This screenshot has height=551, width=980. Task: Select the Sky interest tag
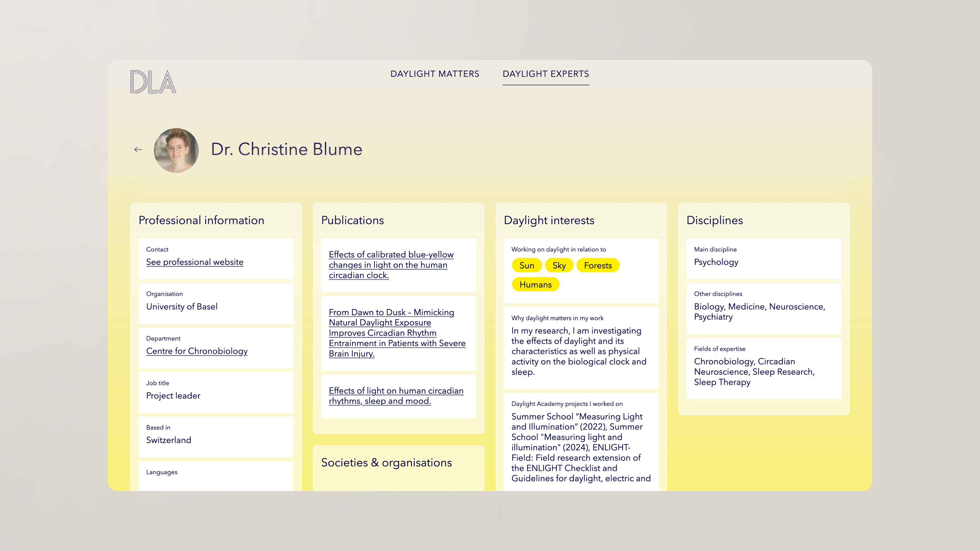559,265
